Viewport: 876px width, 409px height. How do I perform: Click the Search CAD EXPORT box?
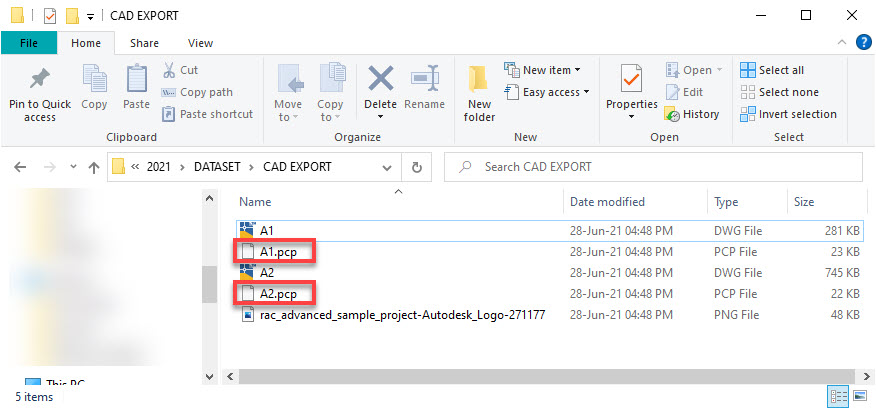pos(653,167)
